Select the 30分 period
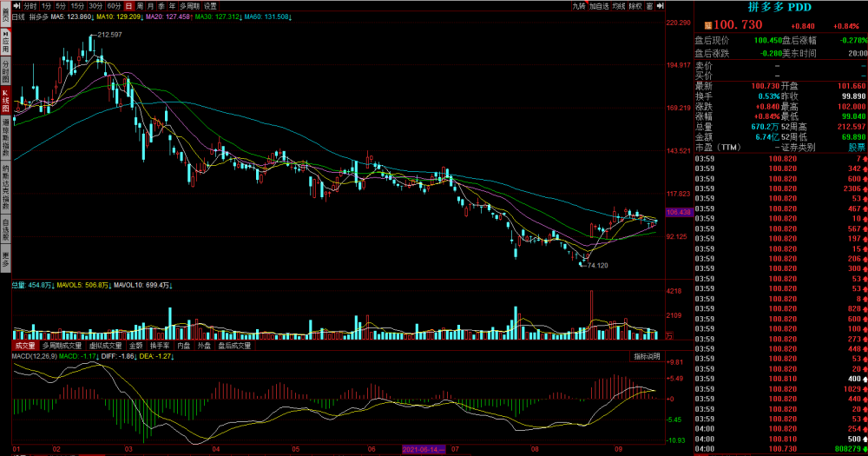The width and height of the screenshot is (868, 456). 95,6
